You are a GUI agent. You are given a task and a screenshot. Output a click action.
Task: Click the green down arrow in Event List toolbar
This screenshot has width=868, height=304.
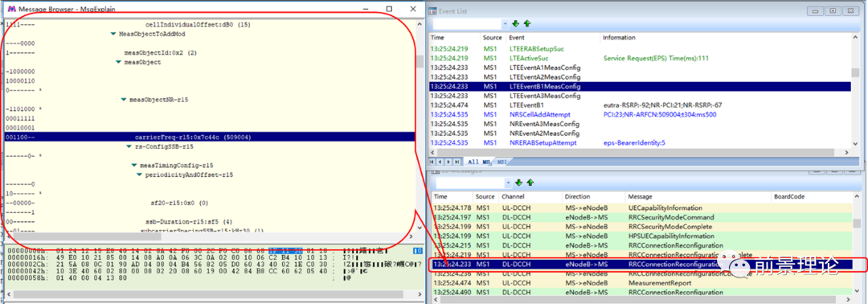[x=516, y=24]
